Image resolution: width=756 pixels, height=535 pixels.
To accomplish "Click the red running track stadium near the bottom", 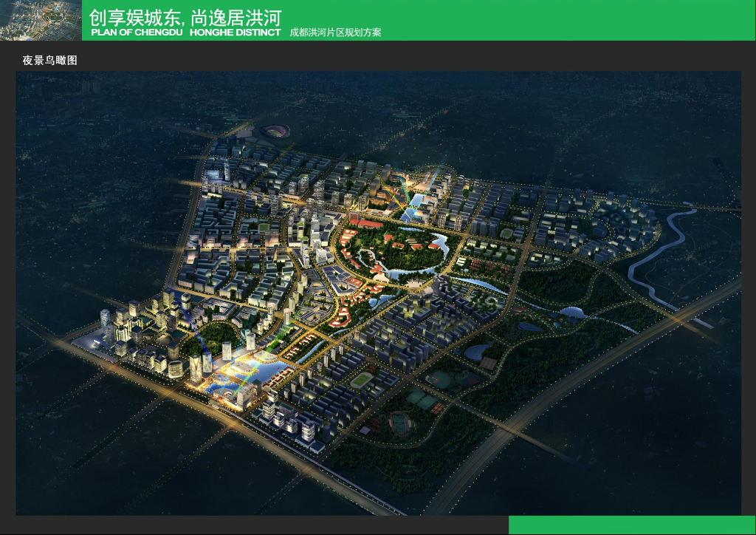I will click(401, 423).
